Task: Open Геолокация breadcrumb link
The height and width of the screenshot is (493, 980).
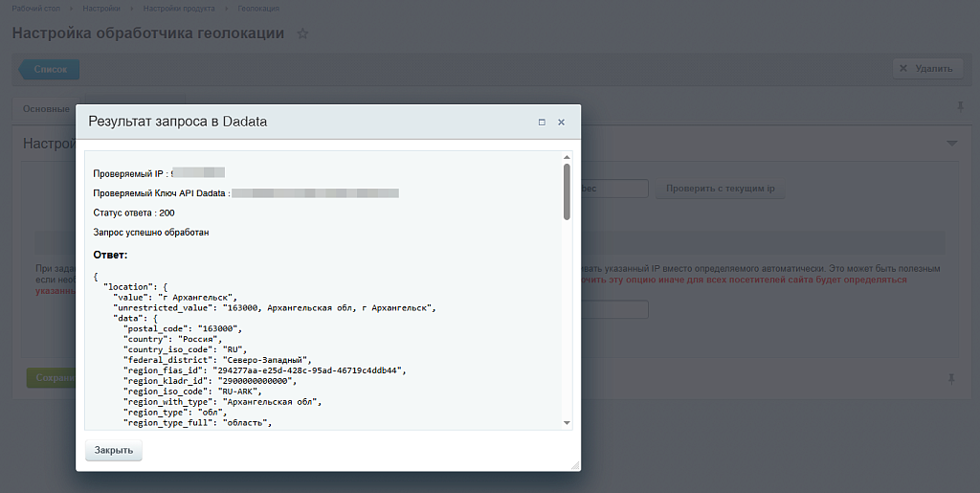Action: tap(258, 8)
